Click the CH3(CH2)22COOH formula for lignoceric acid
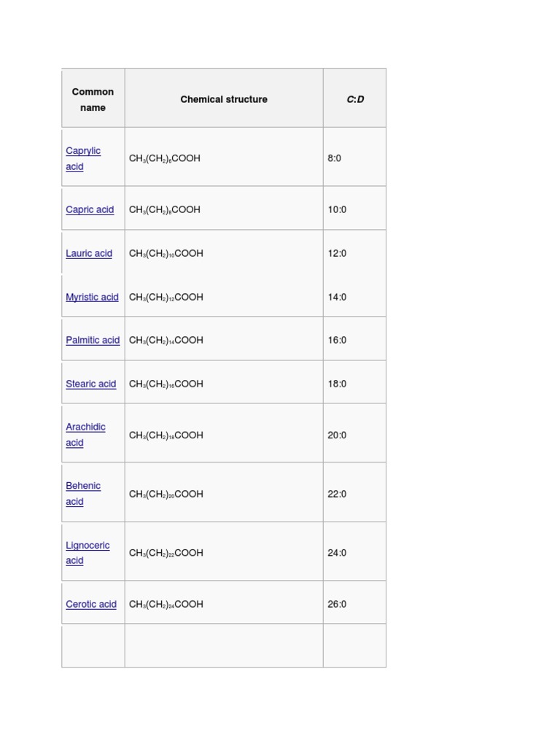The width and height of the screenshot is (560, 747). click(x=166, y=553)
